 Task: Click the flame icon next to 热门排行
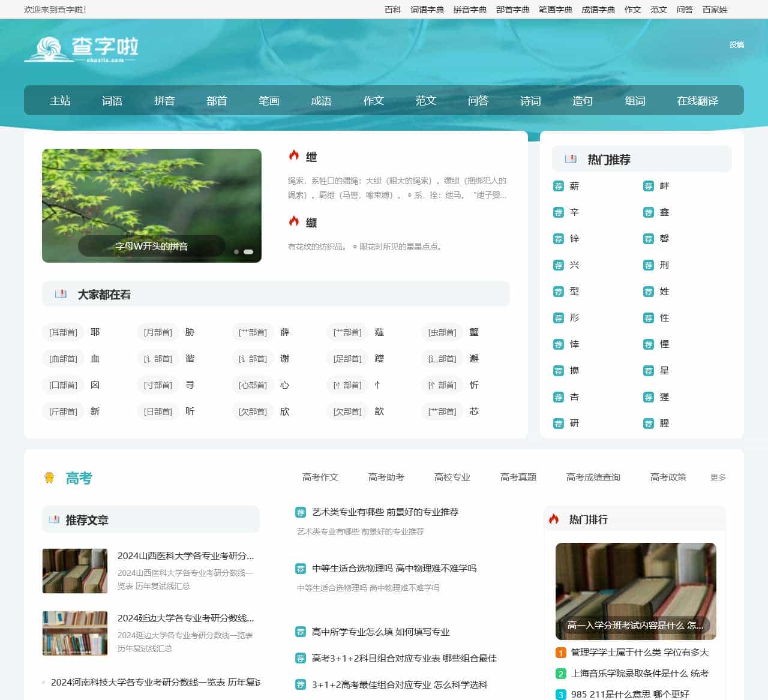point(554,519)
